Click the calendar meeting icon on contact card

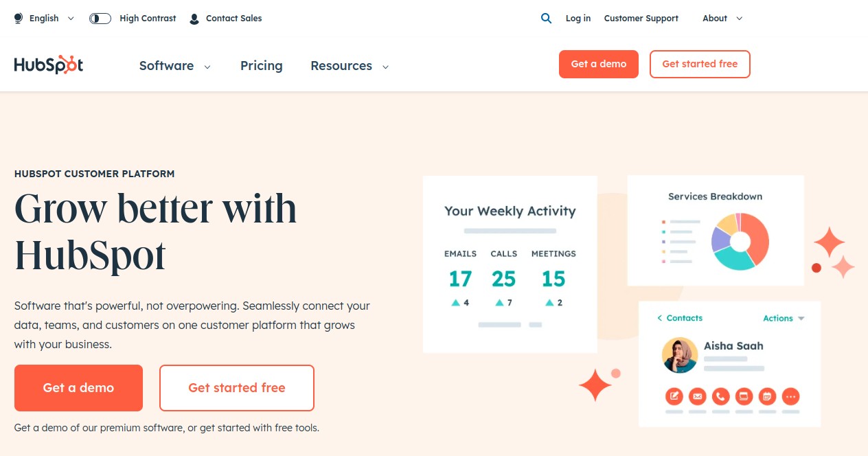tap(767, 396)
